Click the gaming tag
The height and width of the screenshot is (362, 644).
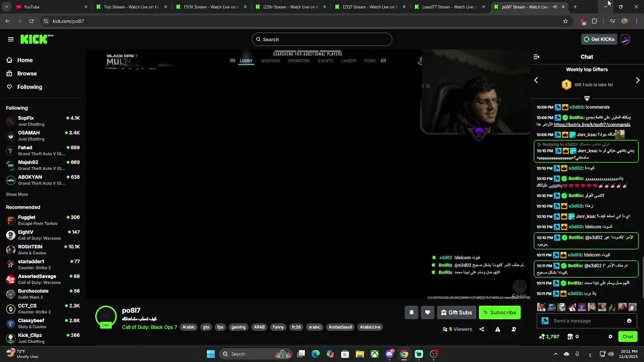tap(238, 327)
